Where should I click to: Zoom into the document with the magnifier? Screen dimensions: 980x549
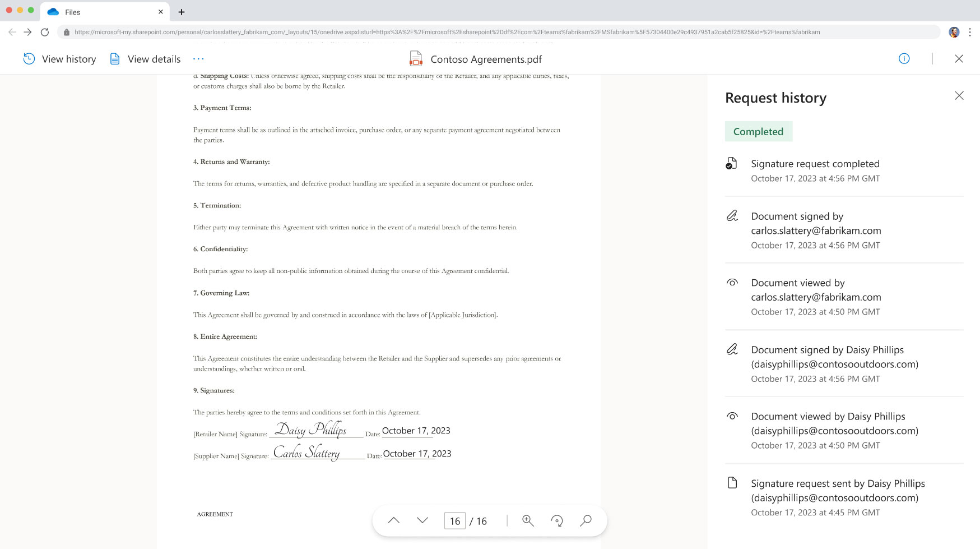(527, 520)
